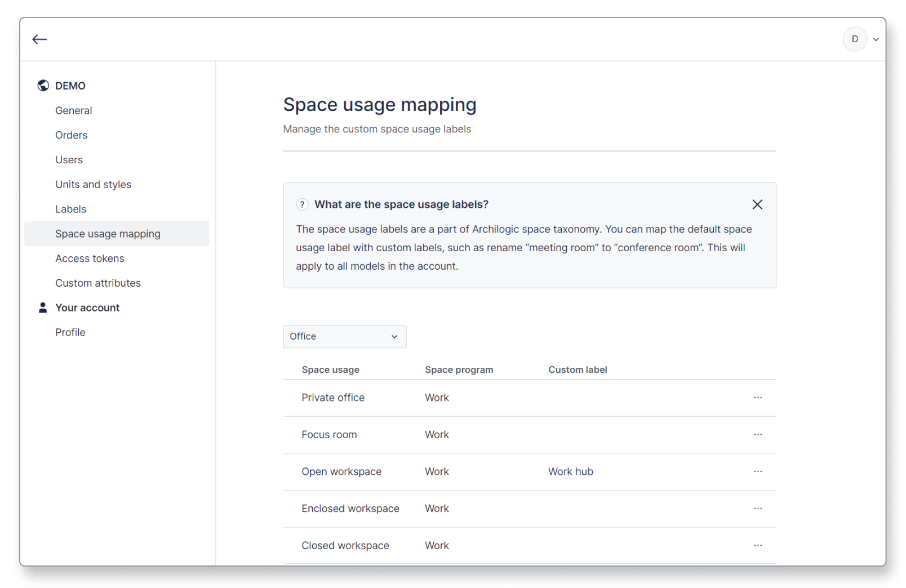Select Space usage mapping in the sidebar
Image resolution: width=906 pixels, height=588 pixels.
pyautogui.click(x=108, y=233)
